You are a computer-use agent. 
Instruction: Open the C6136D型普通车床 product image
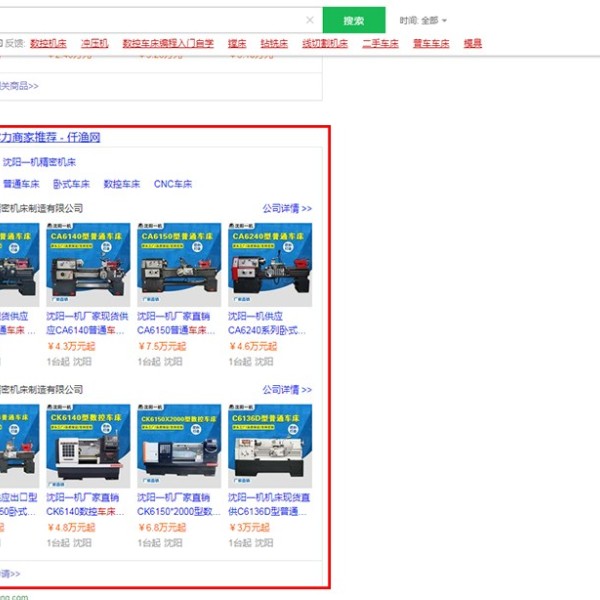tap(270, 446)
